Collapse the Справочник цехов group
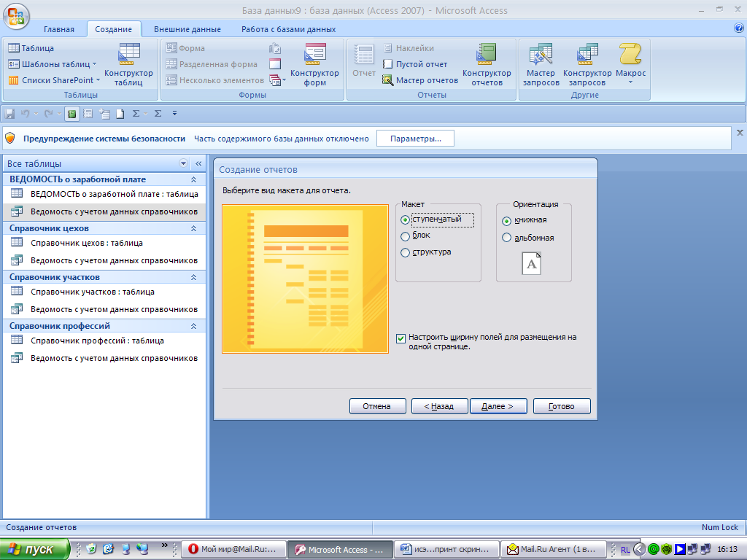Screen dimensions: 747x560 point(193,228)
